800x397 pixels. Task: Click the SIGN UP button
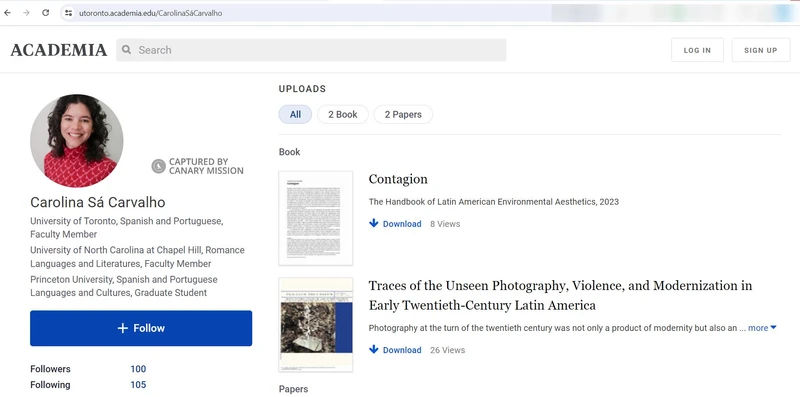[760, 50]
